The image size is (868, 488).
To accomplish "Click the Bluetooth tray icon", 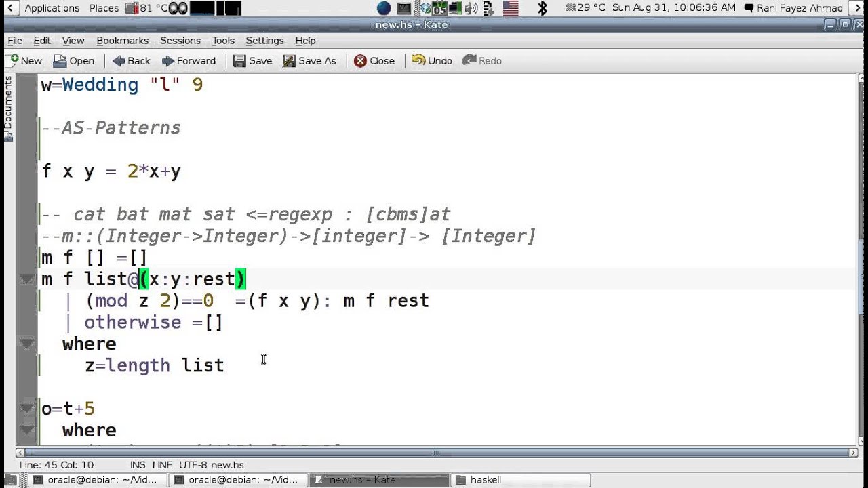I will pos(542,8).
